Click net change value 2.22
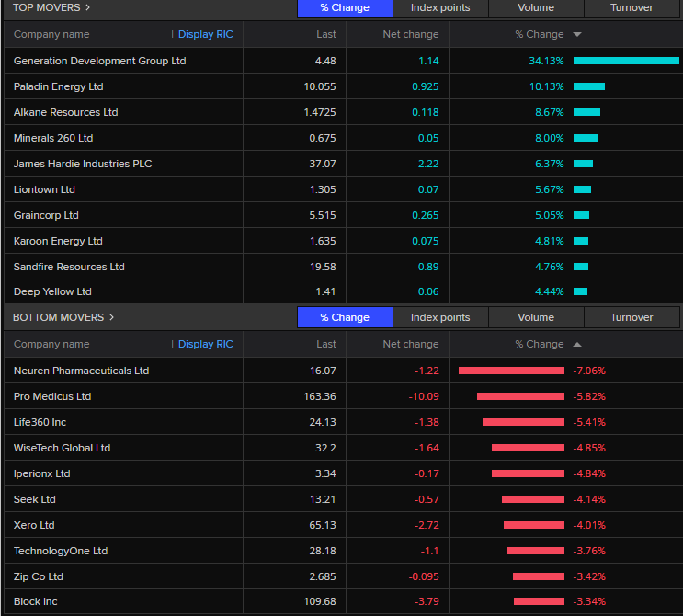 (x=428, y=164)
